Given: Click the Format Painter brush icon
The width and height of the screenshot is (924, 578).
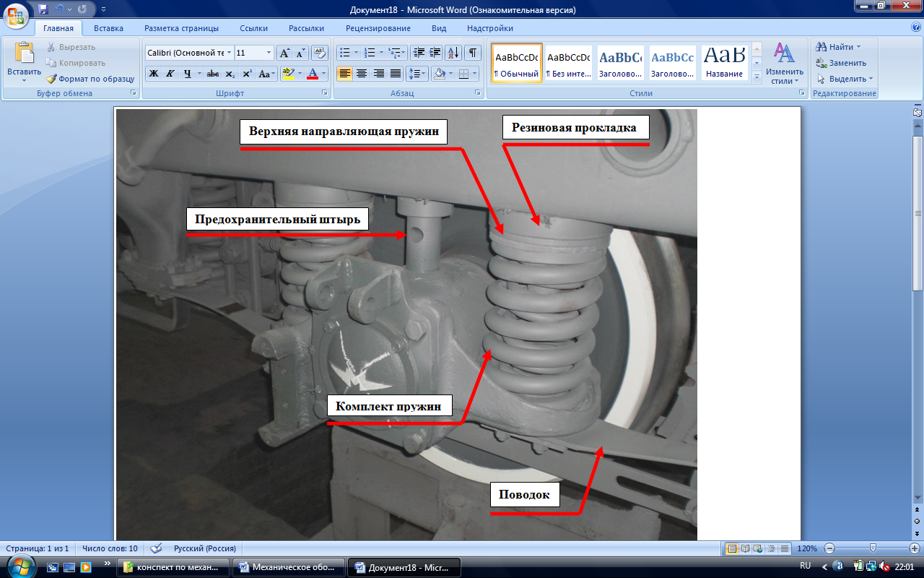Looking at the screenshot, I should pyautogui.click(x=52, y=79).
